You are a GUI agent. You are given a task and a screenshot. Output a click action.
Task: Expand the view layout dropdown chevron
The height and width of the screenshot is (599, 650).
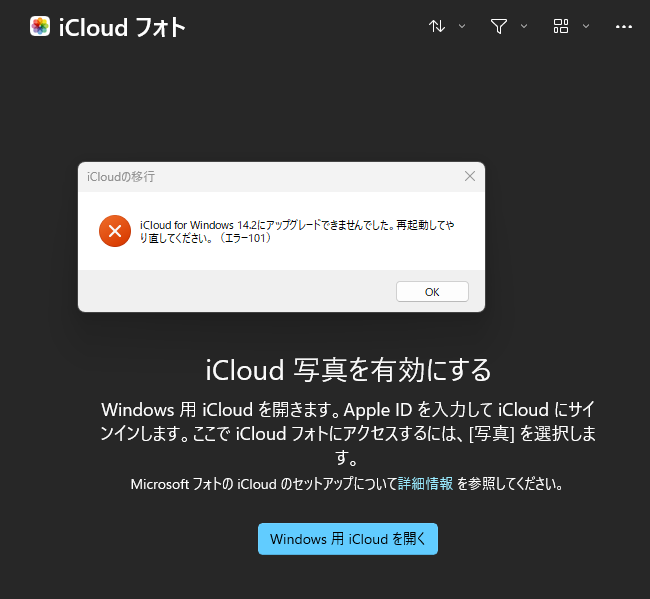(x=586, y=27)
